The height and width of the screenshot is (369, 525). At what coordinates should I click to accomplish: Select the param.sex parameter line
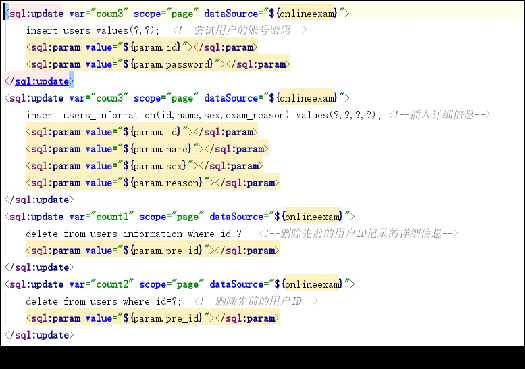click(x=144, y=166)
